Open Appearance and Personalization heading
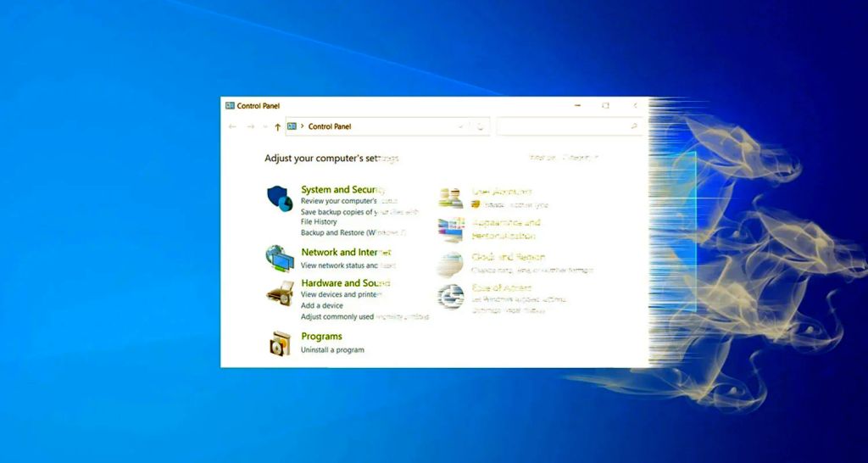The image size is (868, 463). click(505, 229)
